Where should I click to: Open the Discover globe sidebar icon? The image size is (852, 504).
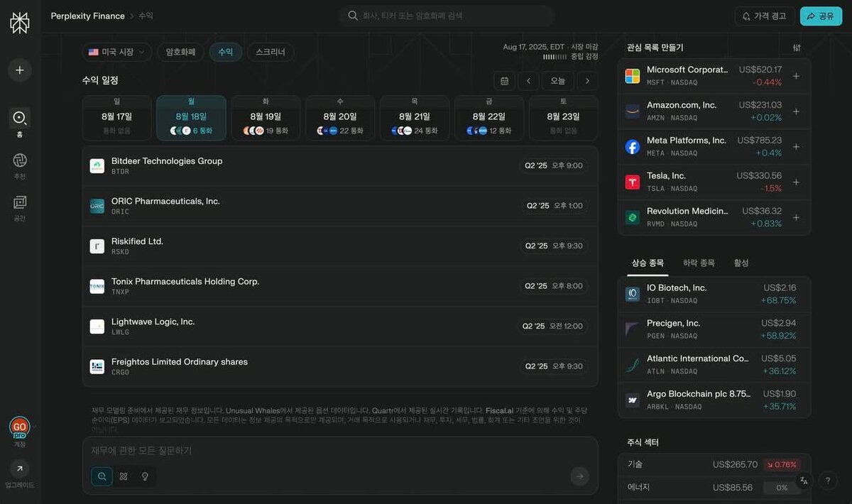pyautogui.click(x=20, y=160)
